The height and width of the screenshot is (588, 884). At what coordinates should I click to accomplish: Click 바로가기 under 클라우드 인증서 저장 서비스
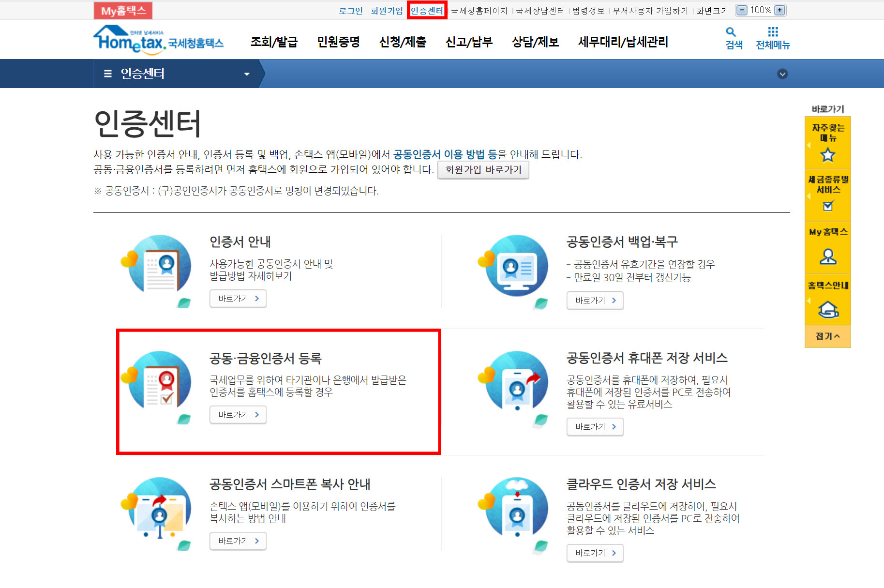595,553
